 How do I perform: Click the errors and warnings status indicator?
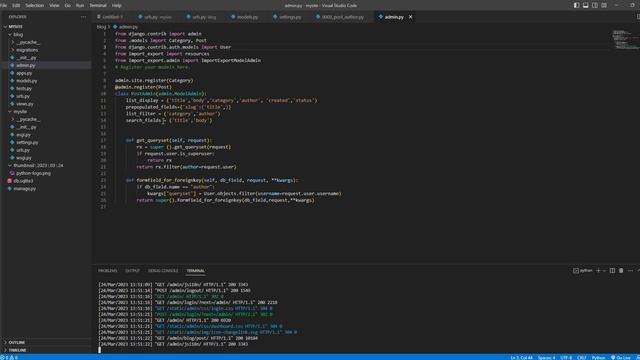tap(10, 357)
